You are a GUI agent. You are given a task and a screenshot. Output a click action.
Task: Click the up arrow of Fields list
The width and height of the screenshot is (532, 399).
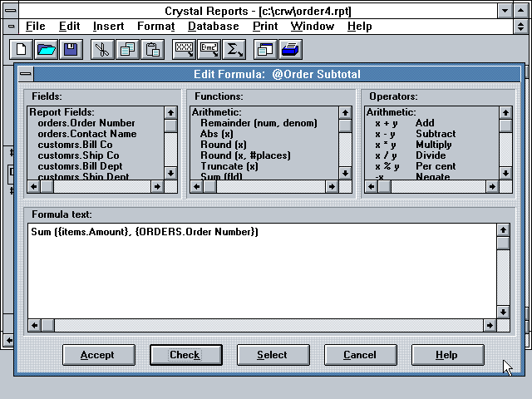tap(170, 113)
